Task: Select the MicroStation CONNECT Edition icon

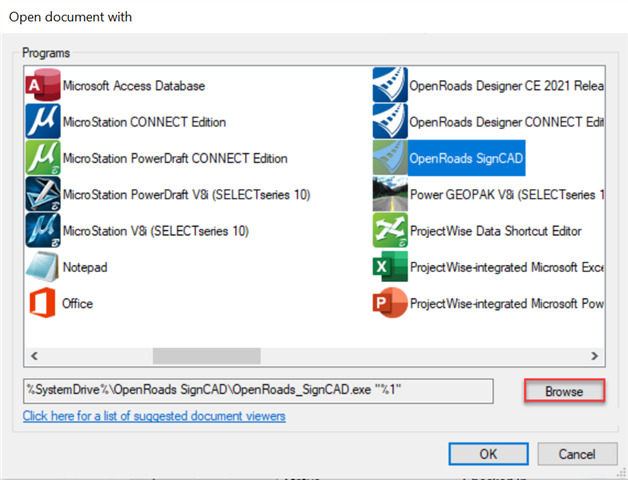Action: 43,121
